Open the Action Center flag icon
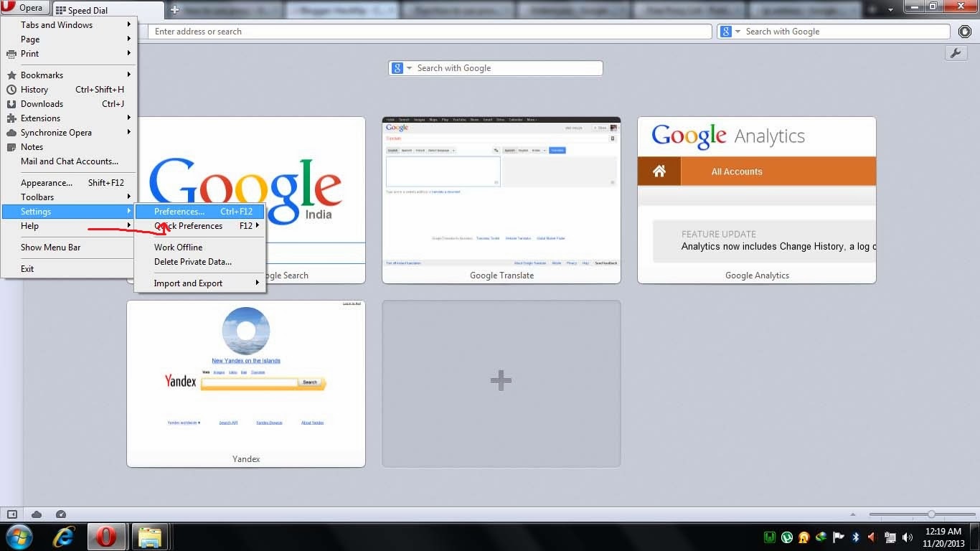Screen dimensions: 980x551 839,537
